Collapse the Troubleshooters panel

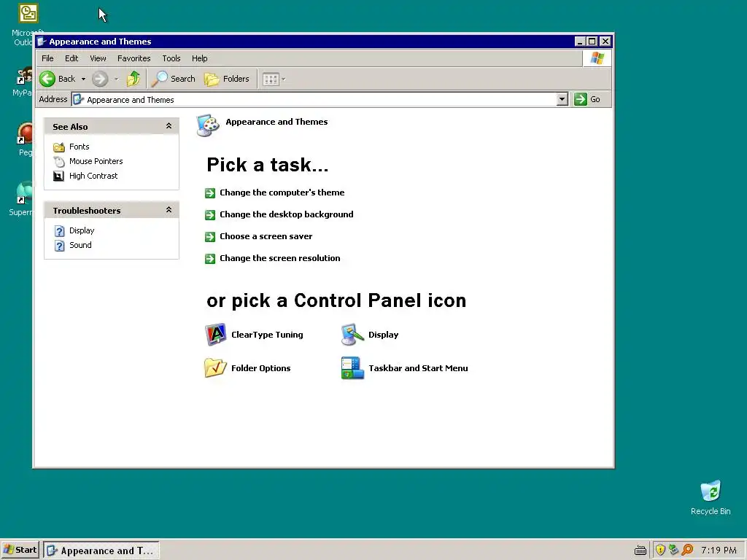pos(169,210)
